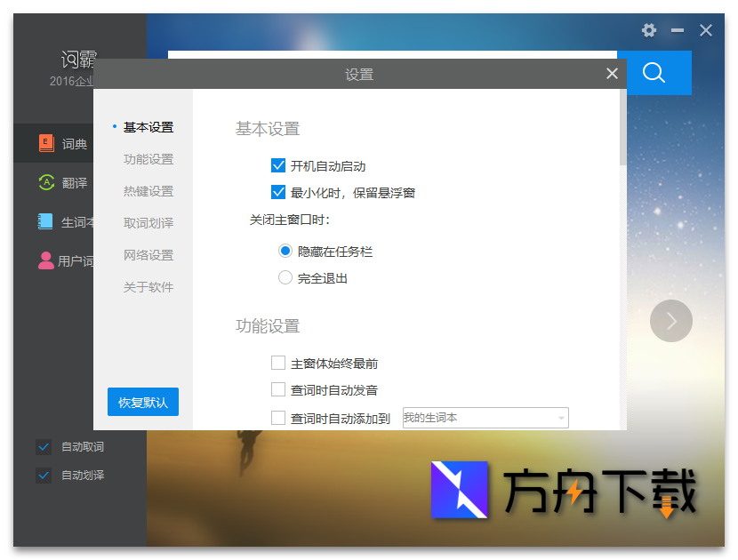
Task: Check 查词时自动发音 option
Action: [279, 389]
